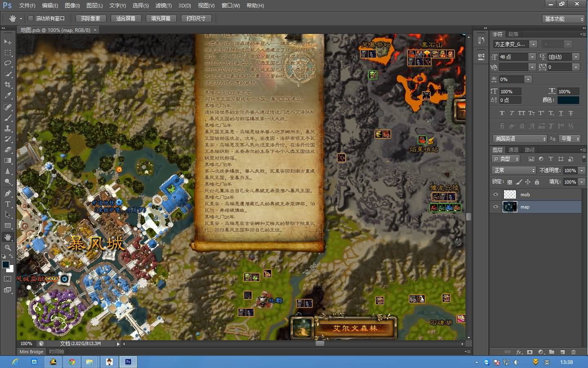The height and width of the screenshot is (368, 588).
Task: Select the Rectangle shape tool
Action: tap(8, 226)
